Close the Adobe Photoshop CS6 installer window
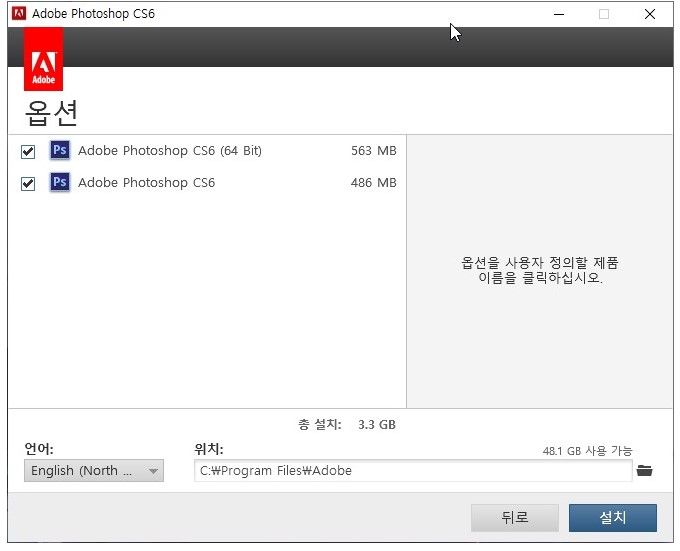The width and height of the screenshot is (680, 551). [x=650, y=14]
